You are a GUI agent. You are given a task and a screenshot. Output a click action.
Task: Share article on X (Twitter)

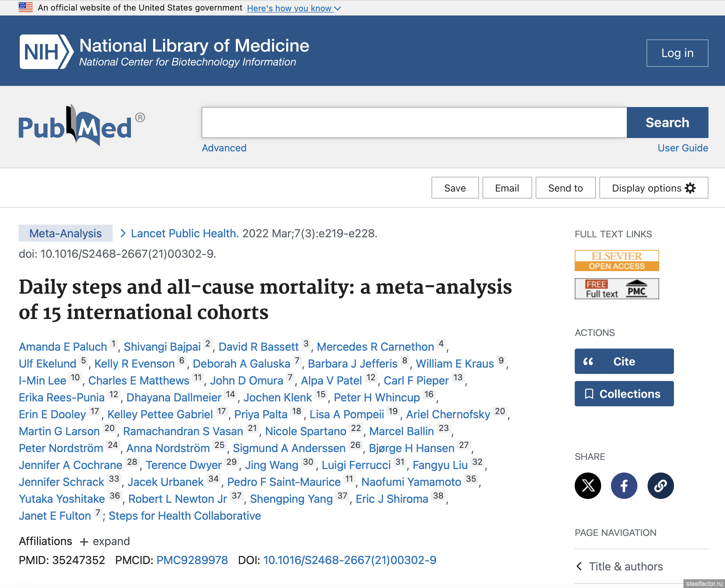[588, 486]
